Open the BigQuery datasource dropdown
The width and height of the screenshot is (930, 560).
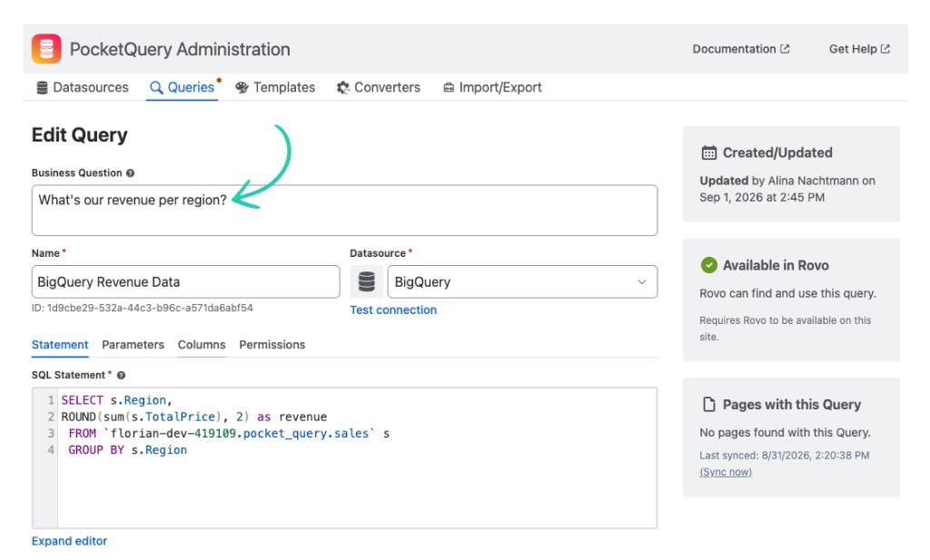[x=522, y=281]
